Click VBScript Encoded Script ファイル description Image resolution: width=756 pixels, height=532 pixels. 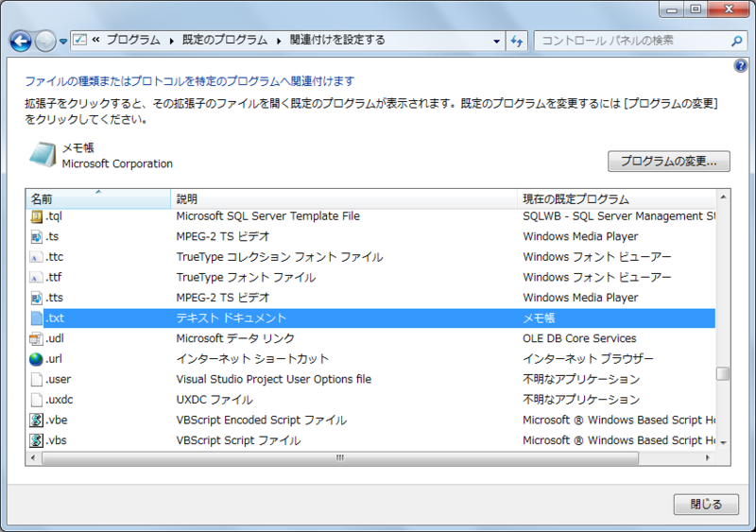pyautogui.click(x=262, y=420)
